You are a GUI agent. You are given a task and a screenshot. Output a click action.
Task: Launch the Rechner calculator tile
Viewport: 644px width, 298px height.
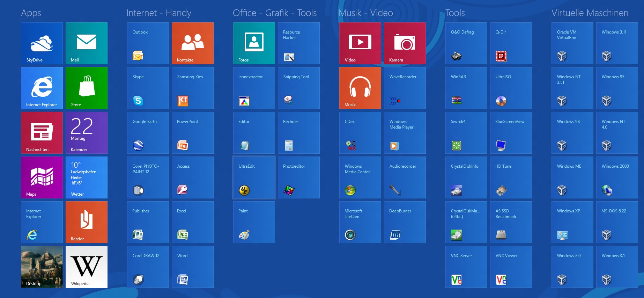[299, 133]
